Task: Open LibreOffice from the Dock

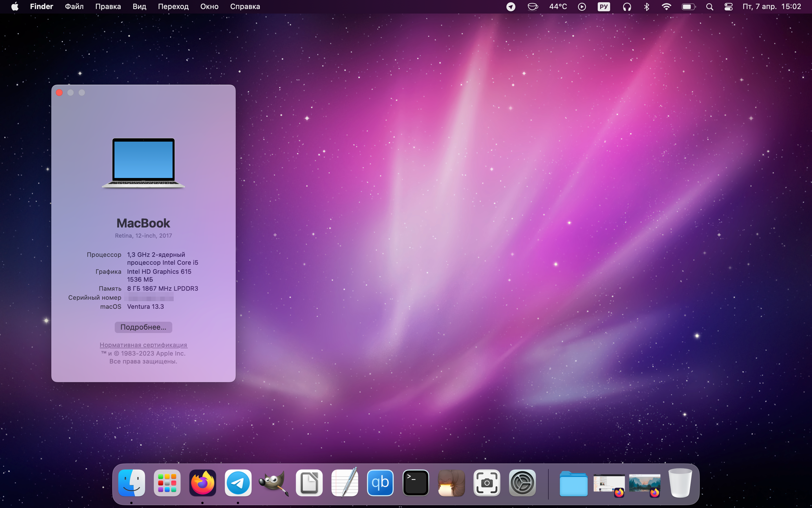Action: click(x=309, y=483)
